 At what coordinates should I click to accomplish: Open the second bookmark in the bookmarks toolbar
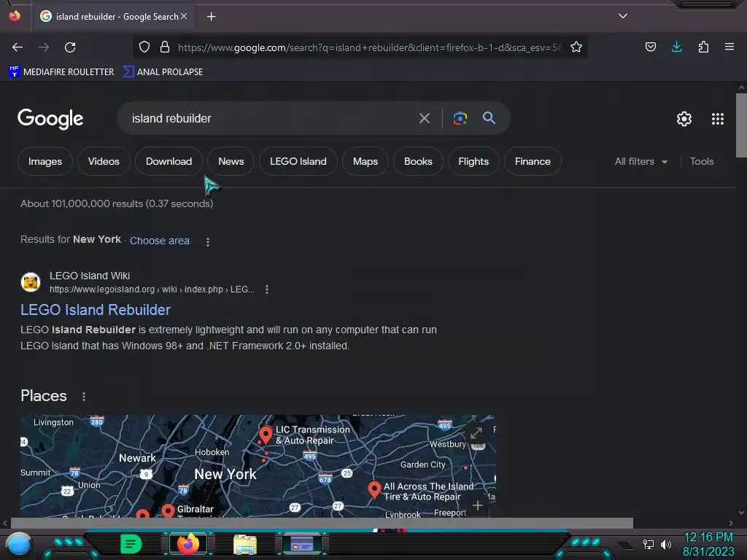(x=163, y=72)
